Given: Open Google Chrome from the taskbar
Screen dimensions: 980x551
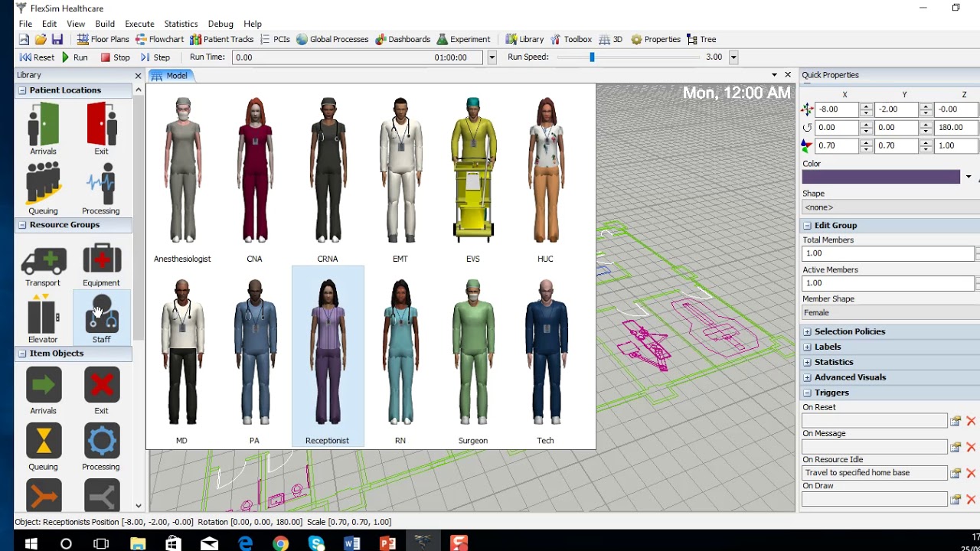Looking at the screenshot, I should click(x=281, y=543).
